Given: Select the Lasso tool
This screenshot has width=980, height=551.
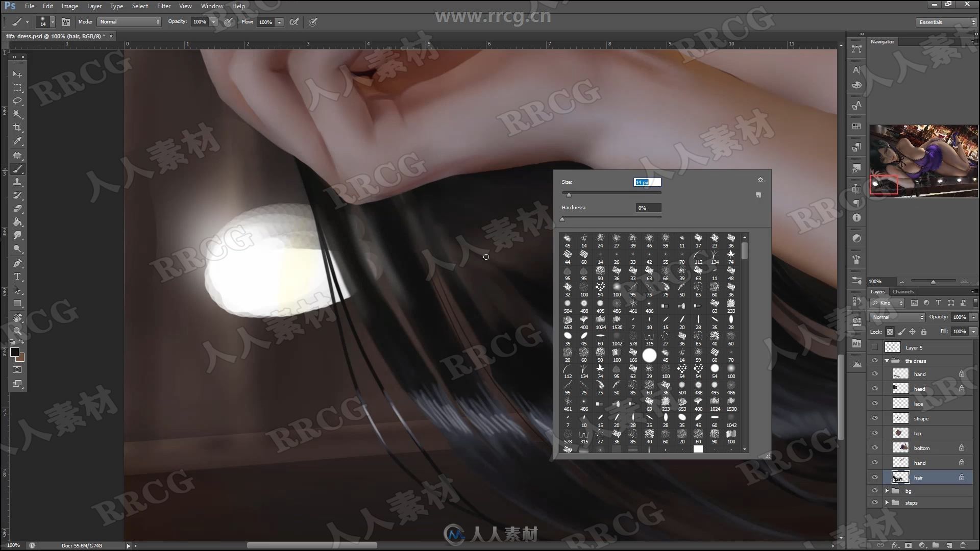Looking at the screenshot, I should tap(17, 101).
